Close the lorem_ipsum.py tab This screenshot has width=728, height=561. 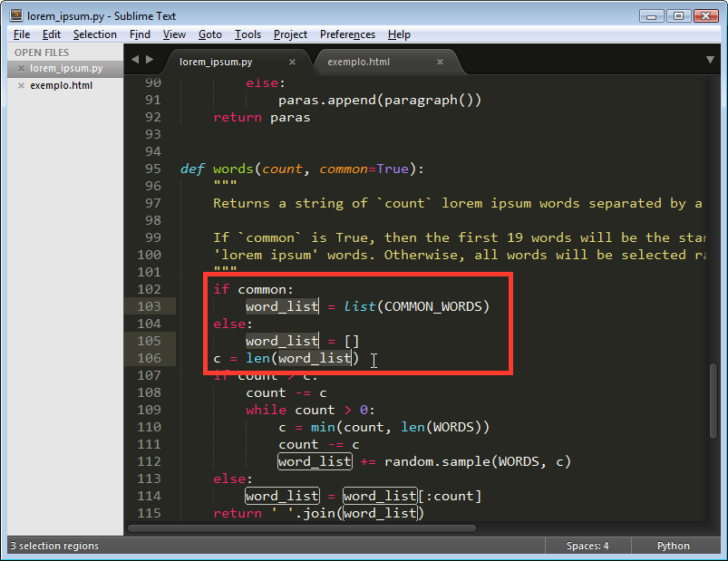coord(292,62)
